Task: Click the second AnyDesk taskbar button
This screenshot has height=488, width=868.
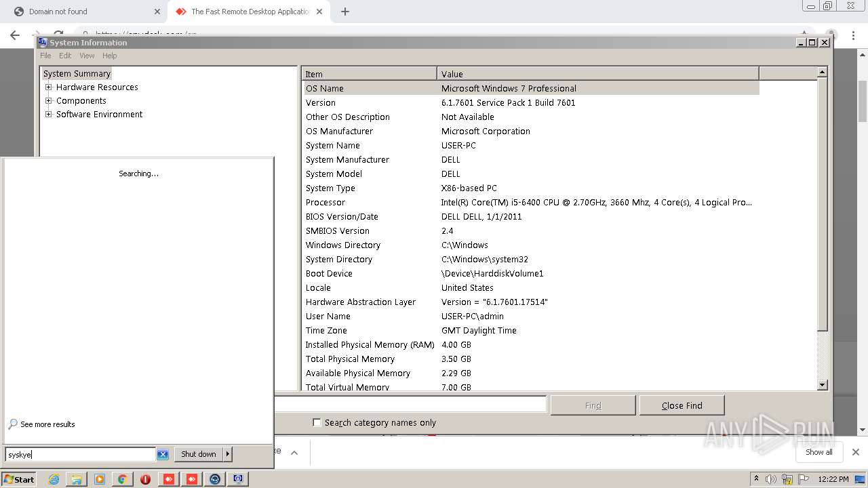Action: pos(192,479)
